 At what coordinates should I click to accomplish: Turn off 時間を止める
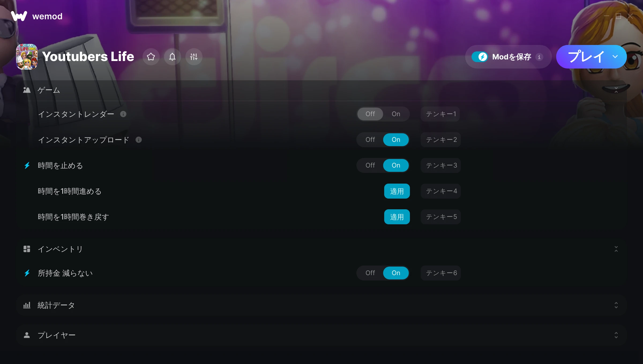[x=370, y=165]
